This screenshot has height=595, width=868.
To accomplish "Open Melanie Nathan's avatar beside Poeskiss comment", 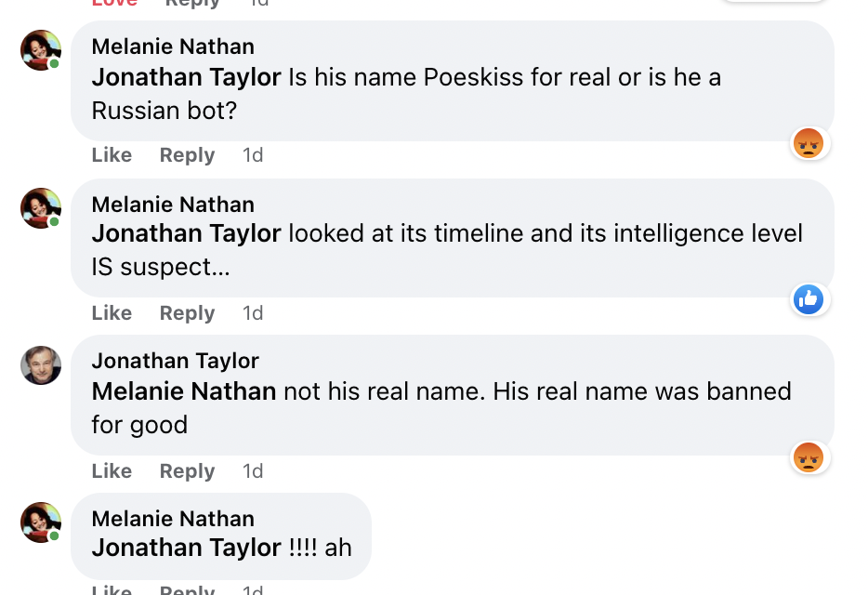I will 41,50.
